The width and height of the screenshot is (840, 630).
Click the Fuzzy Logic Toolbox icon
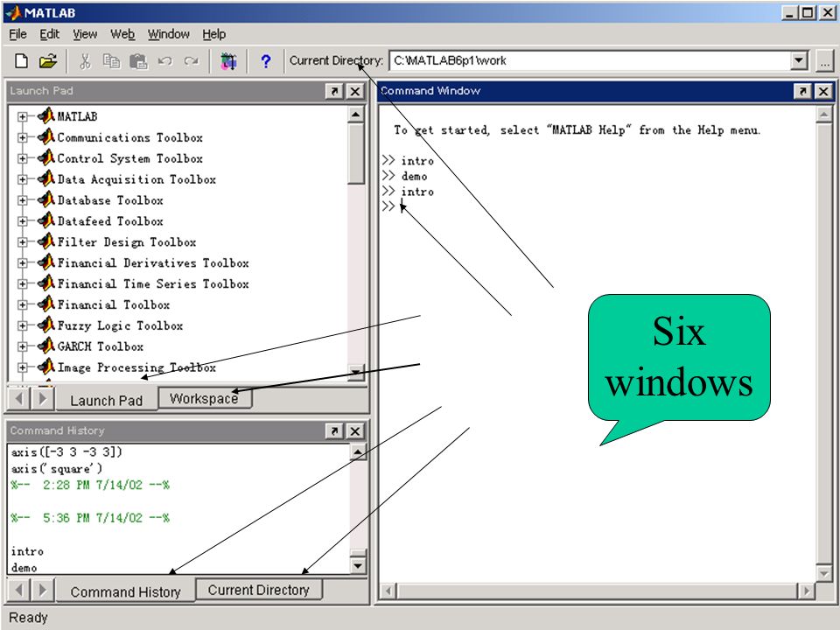[46, 325]
